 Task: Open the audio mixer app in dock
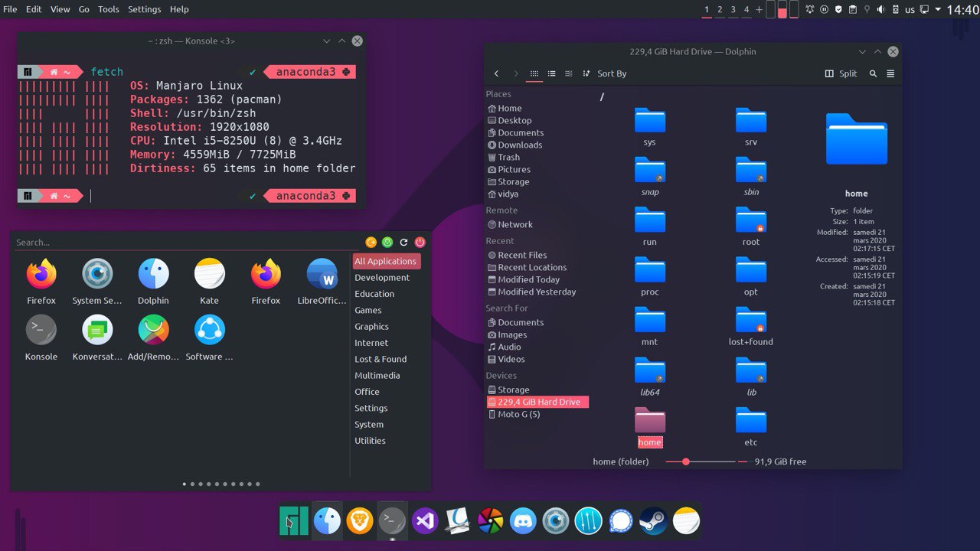(589, 521)
